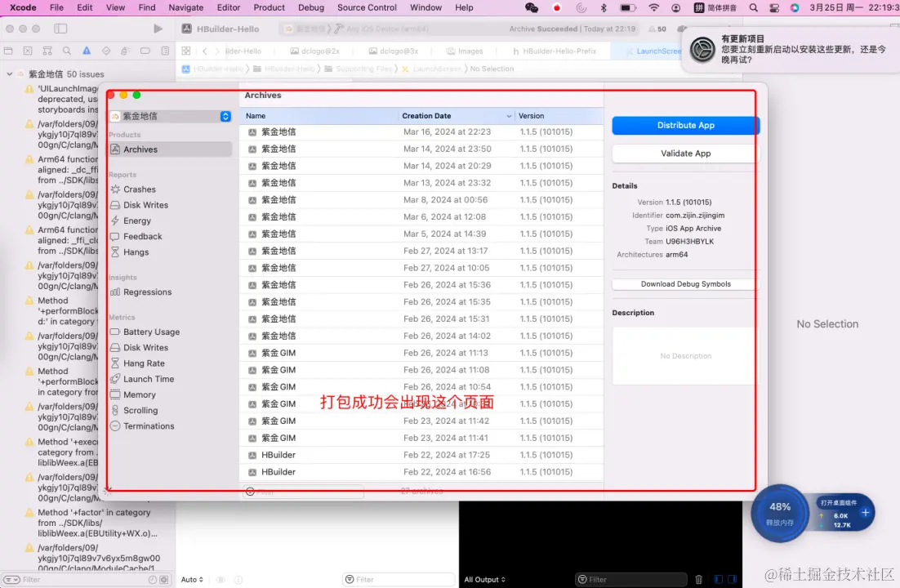Image resolution: width=900 pixels, height=588 pixels.
Task: Select archive from Mar 8, 2024 at 00:56
Action: click(x=421, y=200)
